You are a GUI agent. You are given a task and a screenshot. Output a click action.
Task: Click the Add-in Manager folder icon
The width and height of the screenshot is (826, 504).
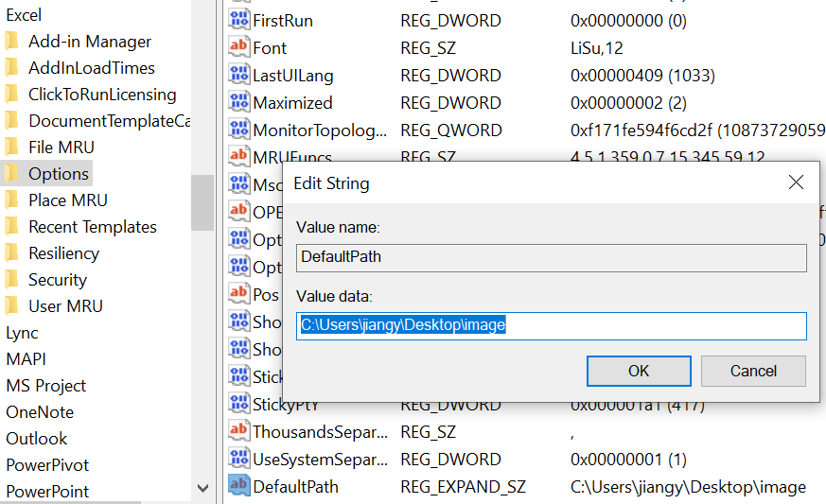coord(11,41)
